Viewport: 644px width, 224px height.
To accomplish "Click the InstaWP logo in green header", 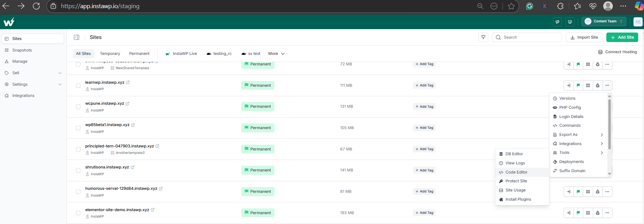I will click(9, 22).
